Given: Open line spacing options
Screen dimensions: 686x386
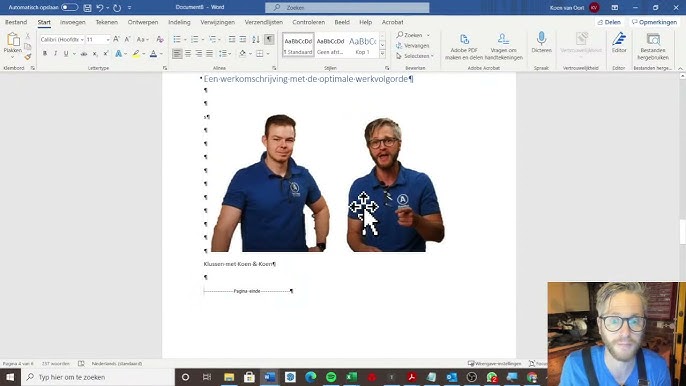Looking at the screenshot, I should [x=224, y=53].
